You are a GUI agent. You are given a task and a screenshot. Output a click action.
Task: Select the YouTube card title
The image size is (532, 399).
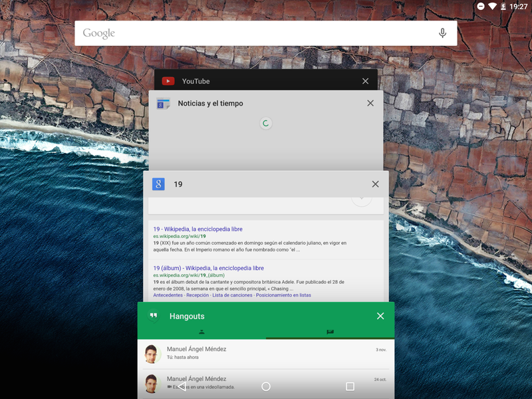pos(196,81)
